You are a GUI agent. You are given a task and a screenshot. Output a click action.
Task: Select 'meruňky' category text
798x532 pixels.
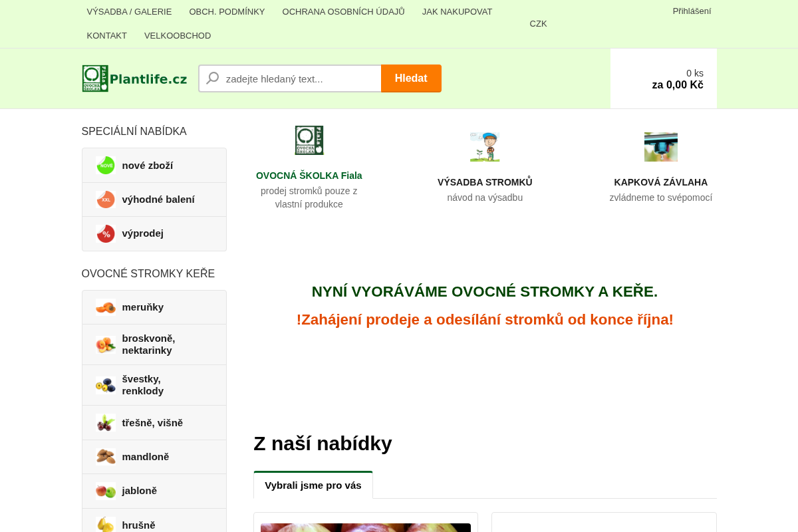coord(143,307)
